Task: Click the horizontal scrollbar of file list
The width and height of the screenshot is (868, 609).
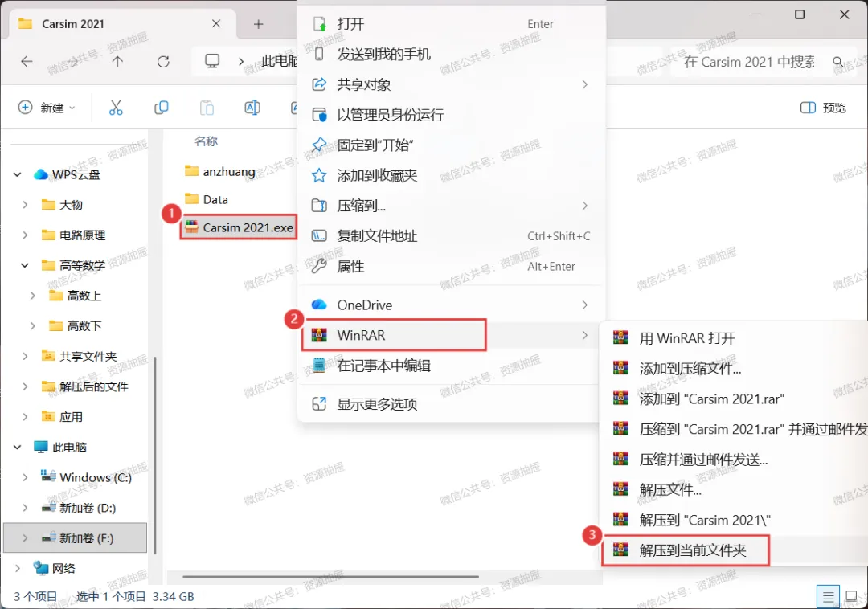Action: pyautogui.click(x=330, y=576)
